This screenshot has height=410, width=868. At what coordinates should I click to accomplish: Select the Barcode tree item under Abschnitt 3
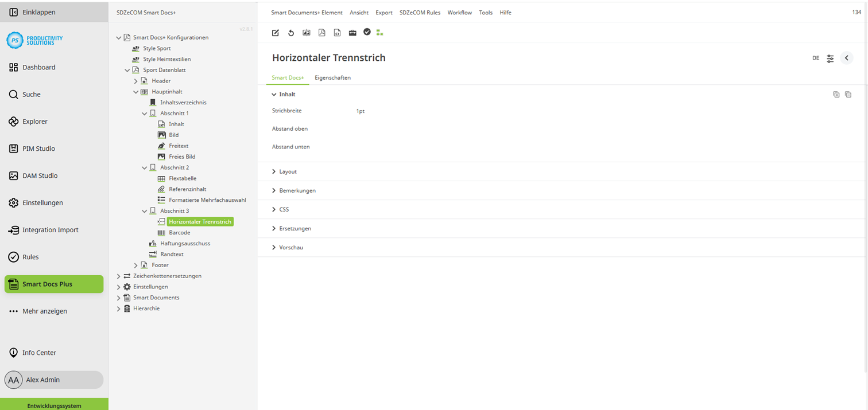pyautogui.click(x=180, y=232)
